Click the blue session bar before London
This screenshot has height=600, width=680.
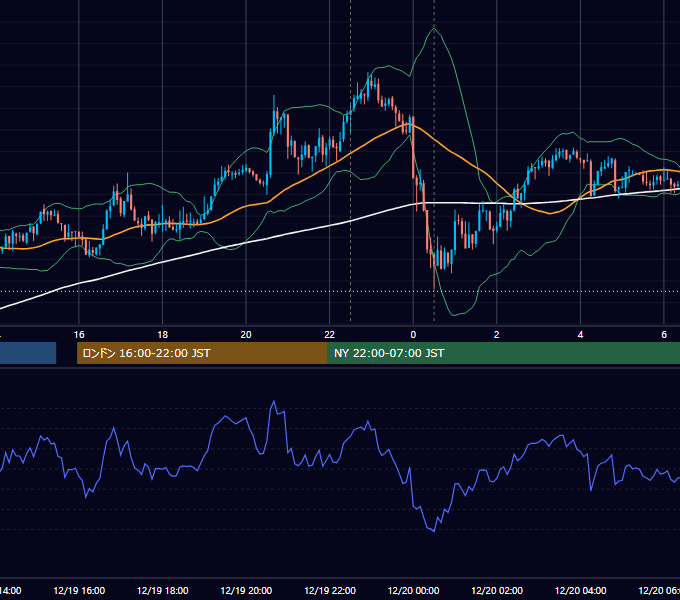tap(28, 353)
